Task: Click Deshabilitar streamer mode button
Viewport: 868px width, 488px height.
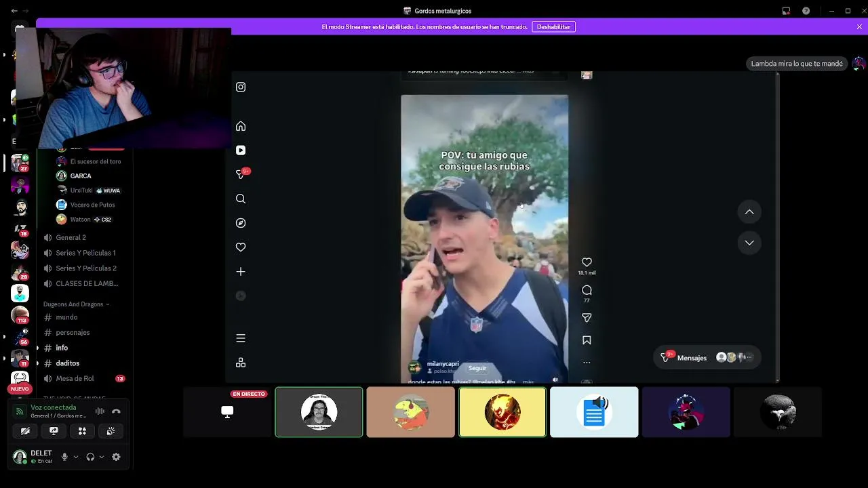Action: click(x=553, y=26)
